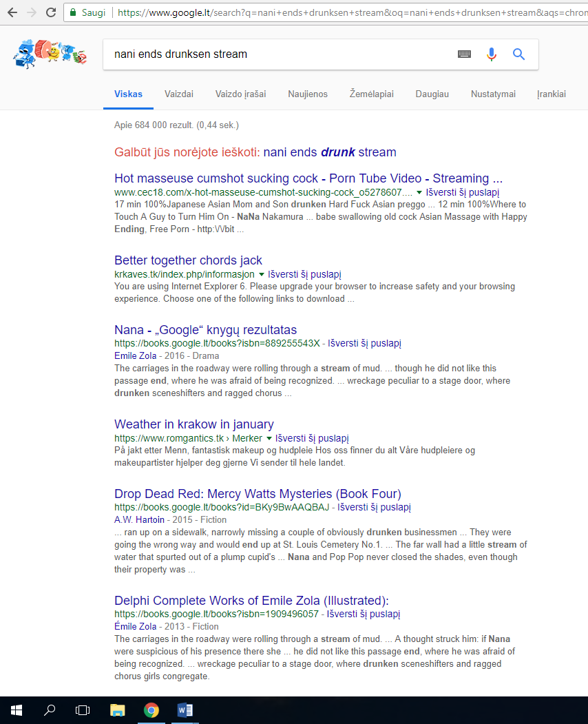This screenshot has height=724, width=588.
Task: Open Nustatymai menu
Action: pyautogui.click(x=493, y=94)
